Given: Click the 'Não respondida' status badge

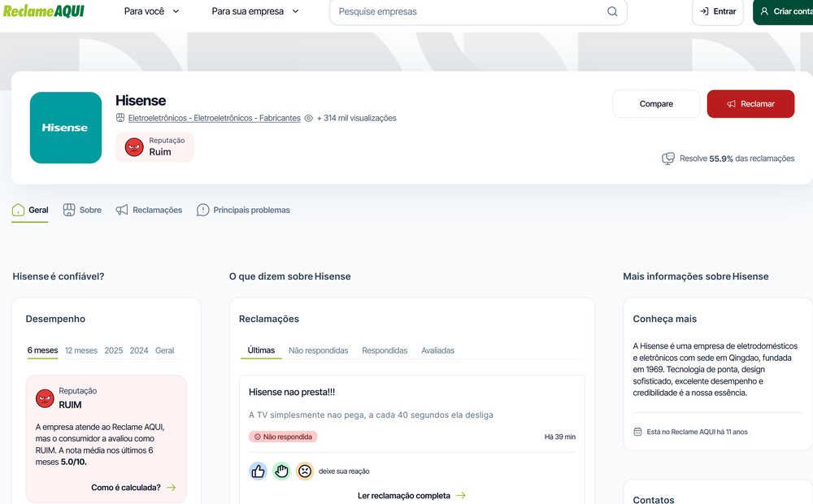Looking at the screenshot, I should click(283, 437).
